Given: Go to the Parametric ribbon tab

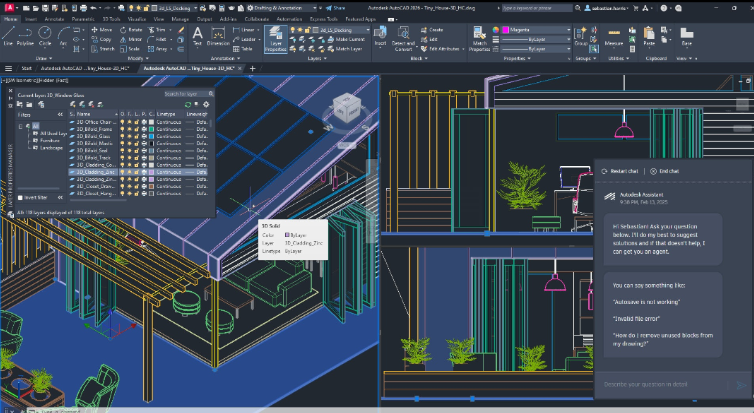Looking at the screenshot, I should (x=83, y=19).
